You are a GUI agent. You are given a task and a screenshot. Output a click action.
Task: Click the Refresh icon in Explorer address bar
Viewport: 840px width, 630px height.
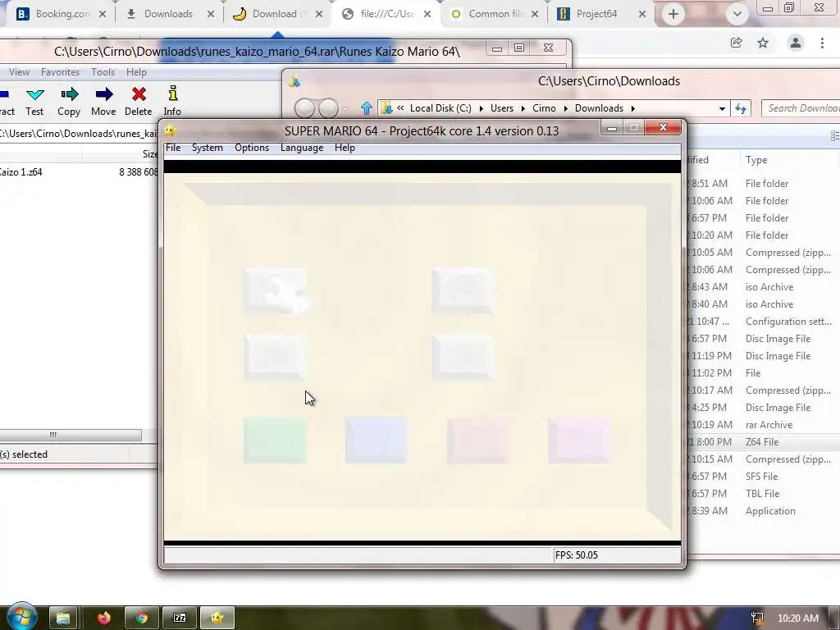pos(741,109)
